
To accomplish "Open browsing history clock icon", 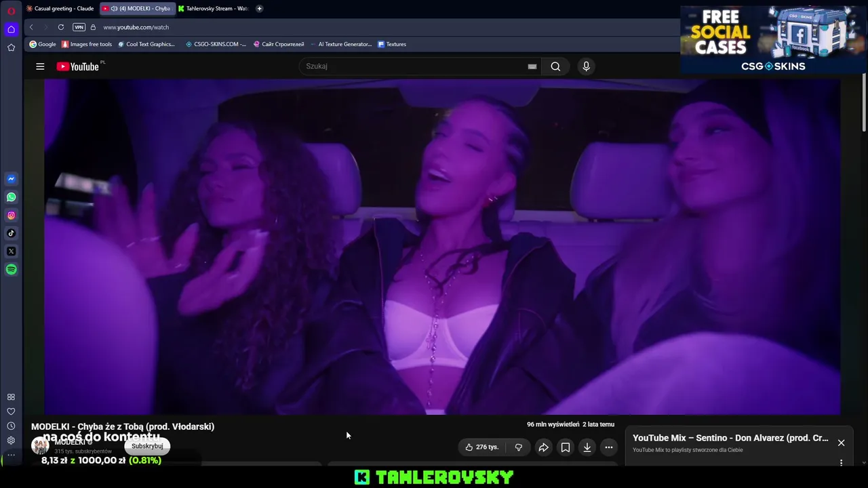I will 11,426.
